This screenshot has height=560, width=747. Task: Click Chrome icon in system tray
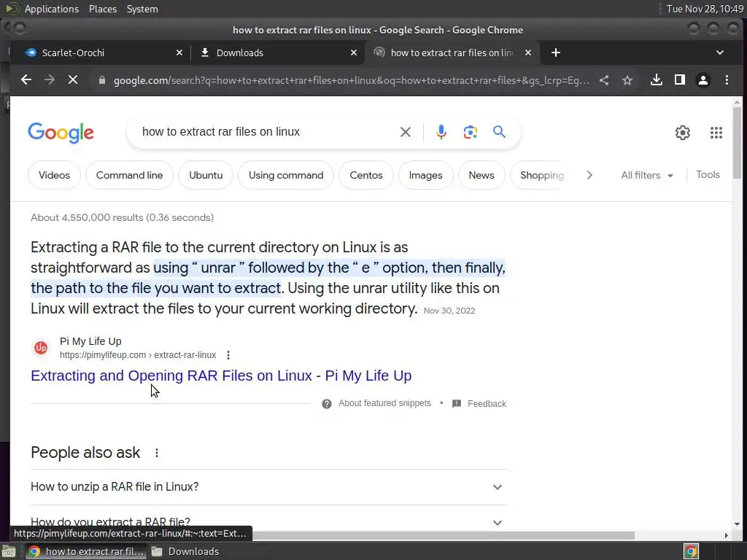[x=691, y=551]
